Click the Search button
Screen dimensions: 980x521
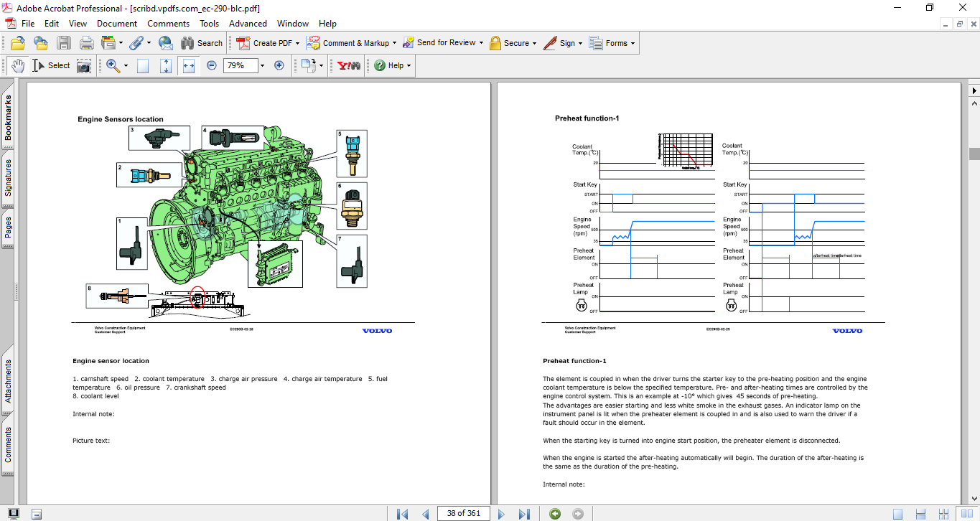click(x=200, y=43)
